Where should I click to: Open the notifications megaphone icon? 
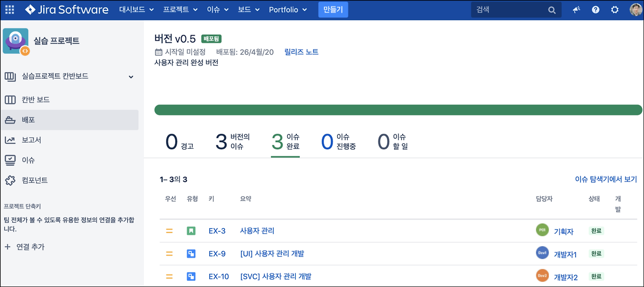click(x=577, y=10)
